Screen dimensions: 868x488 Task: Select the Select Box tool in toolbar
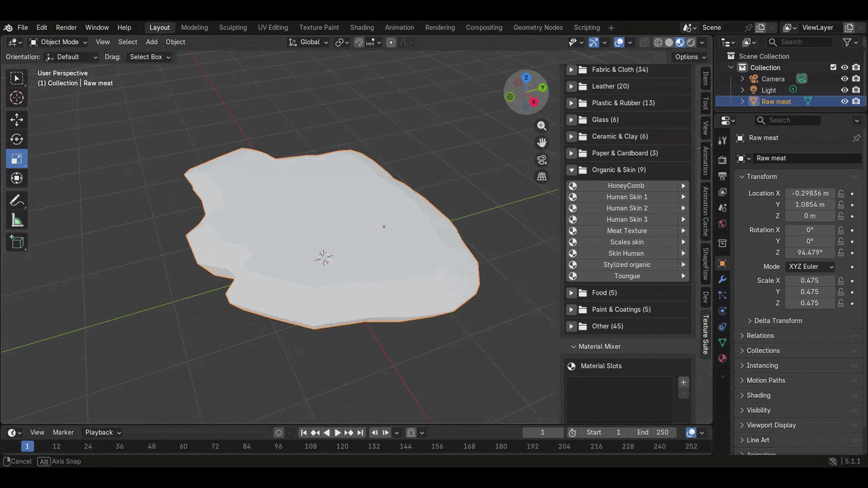tap(17, 79)
